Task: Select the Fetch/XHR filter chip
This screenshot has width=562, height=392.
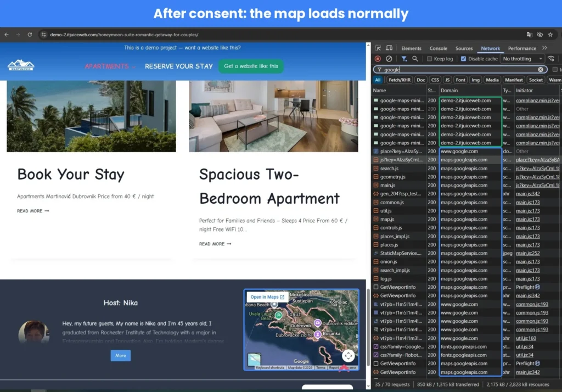Action: 400,80
